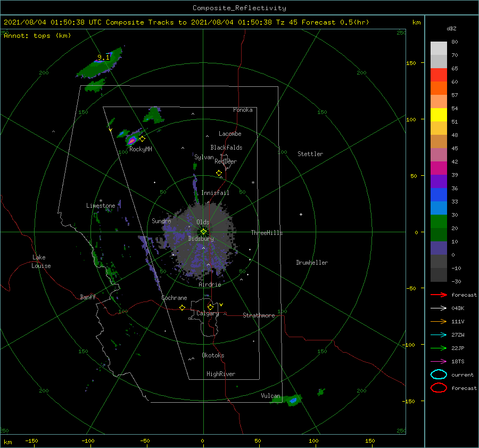Screen dimensions: 479x448
Task: Click the Airdrie city label
Action: [210, 284]
